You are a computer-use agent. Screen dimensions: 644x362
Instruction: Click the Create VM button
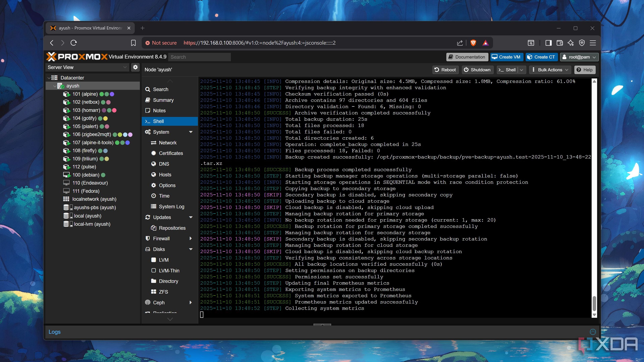point(506,57)
